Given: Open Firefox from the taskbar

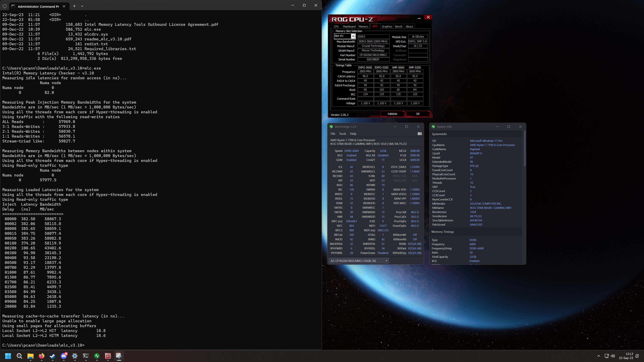Looking at the screenshot, I should (x=41, y=356).
